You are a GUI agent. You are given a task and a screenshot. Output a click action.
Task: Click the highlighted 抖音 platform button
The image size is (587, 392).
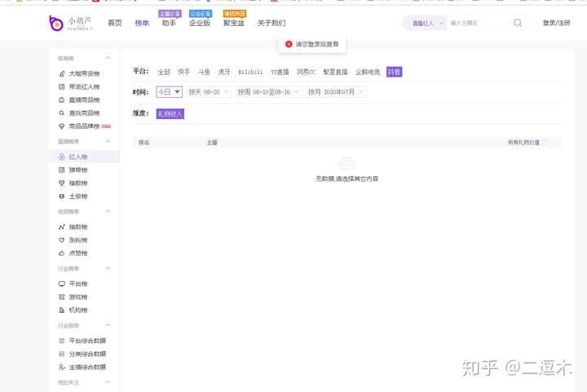click(395, 72)
